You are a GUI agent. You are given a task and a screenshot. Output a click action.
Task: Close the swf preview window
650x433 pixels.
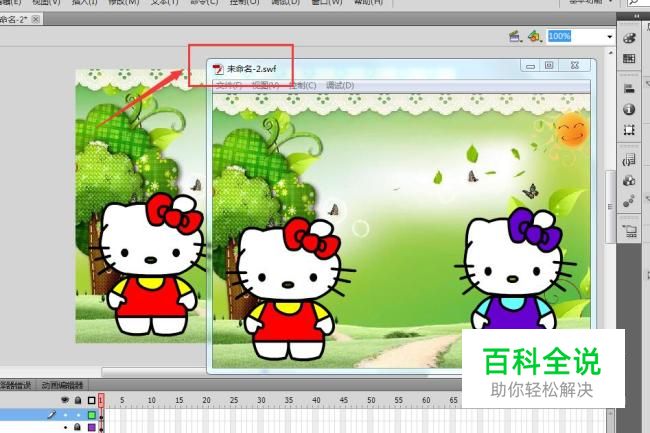(x=575, y=65)
